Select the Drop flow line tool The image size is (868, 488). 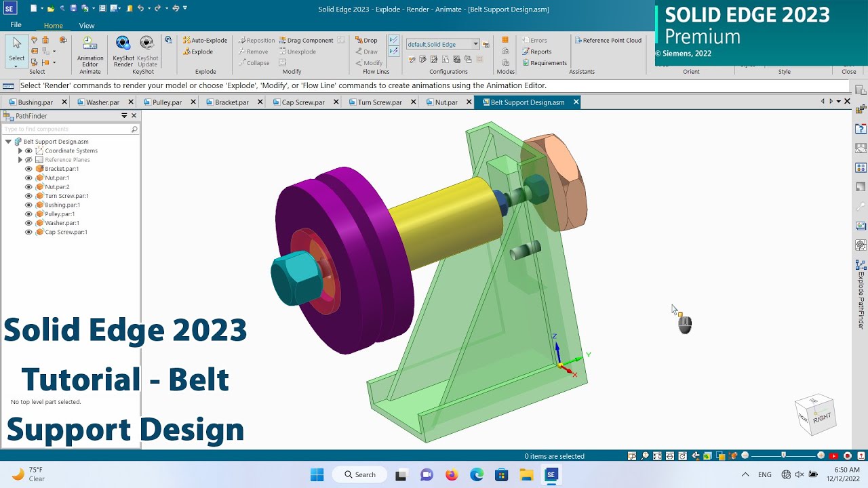point(366,41)
